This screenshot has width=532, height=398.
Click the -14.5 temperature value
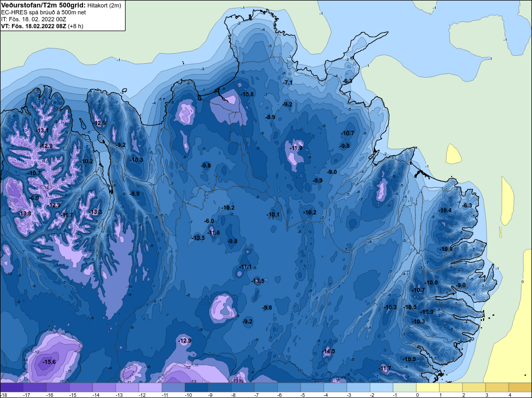[x=328, y=351]
